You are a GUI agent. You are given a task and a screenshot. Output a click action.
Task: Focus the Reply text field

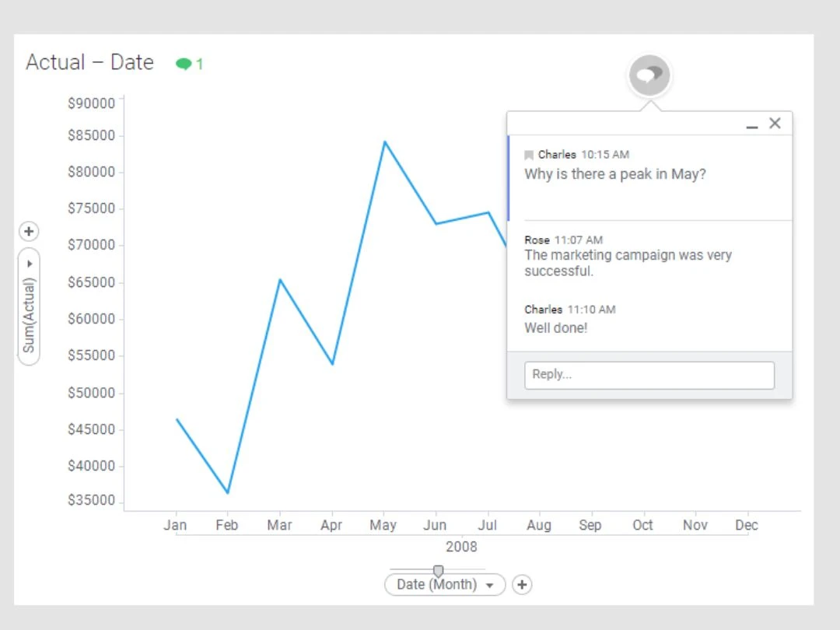[x=649, y=375]
